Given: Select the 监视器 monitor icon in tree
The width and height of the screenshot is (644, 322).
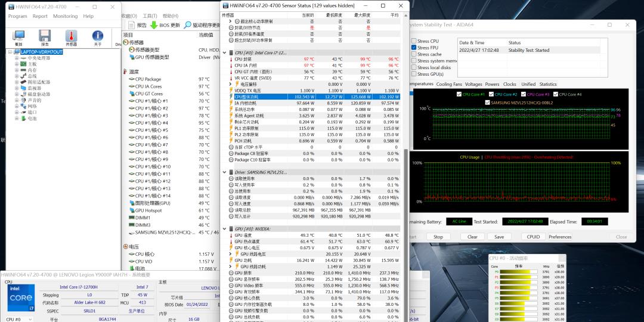Looking at the screenshot, I should (23, 88).
